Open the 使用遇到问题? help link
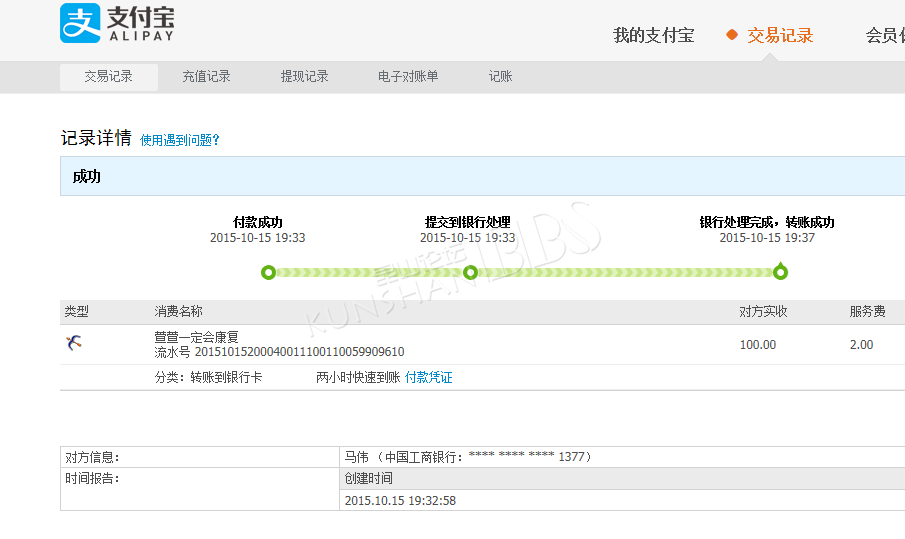This screenshot has width=905, height=539. pos(179,140)
